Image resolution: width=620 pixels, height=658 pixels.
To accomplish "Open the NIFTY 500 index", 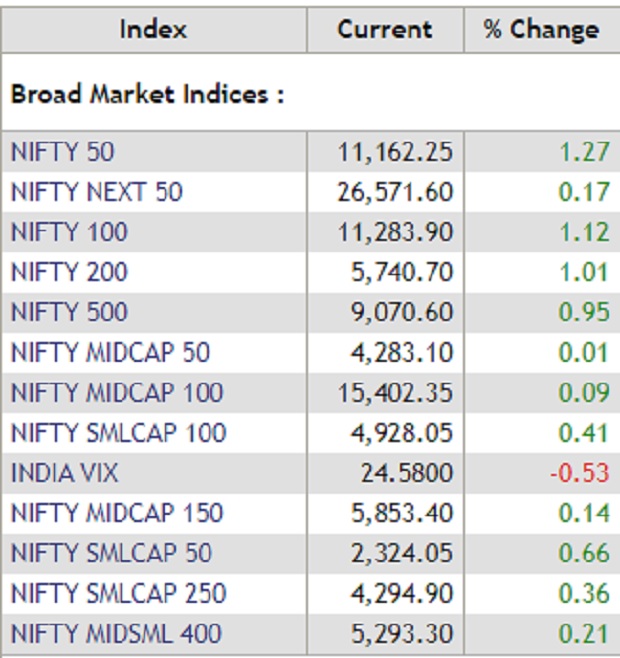I will tap(69, 312).
